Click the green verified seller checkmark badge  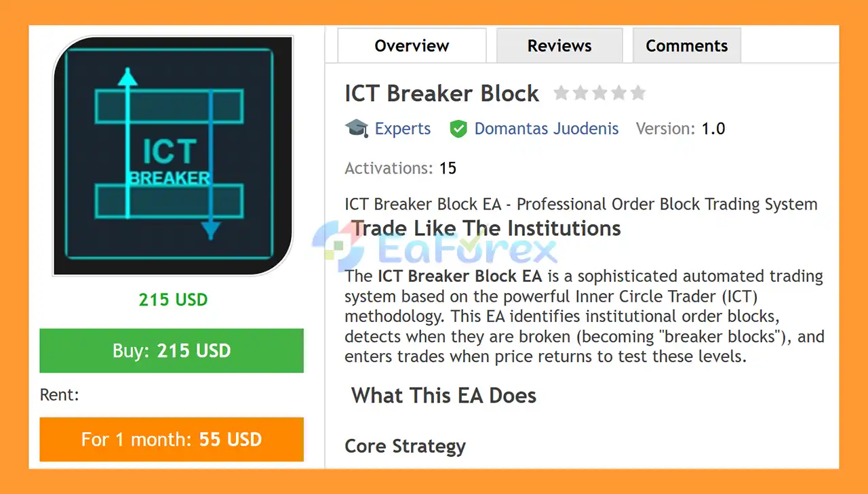click(458, 128)
